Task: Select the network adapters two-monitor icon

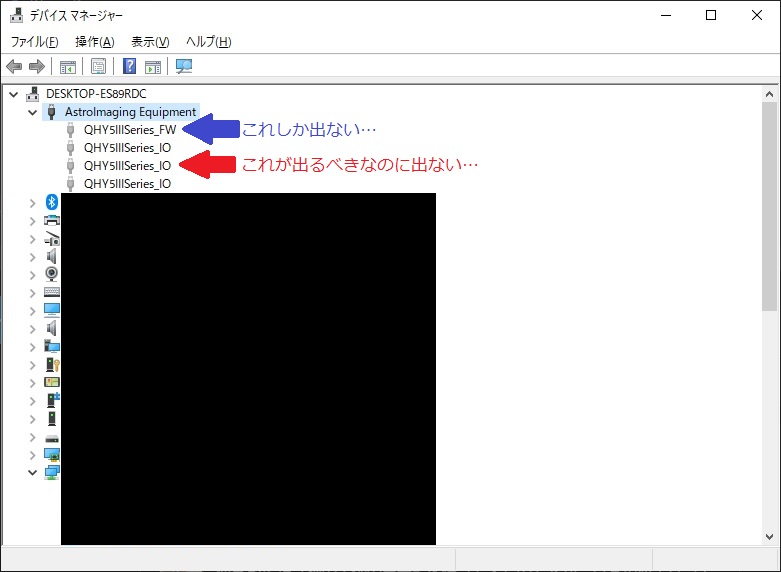Action: 52,472
